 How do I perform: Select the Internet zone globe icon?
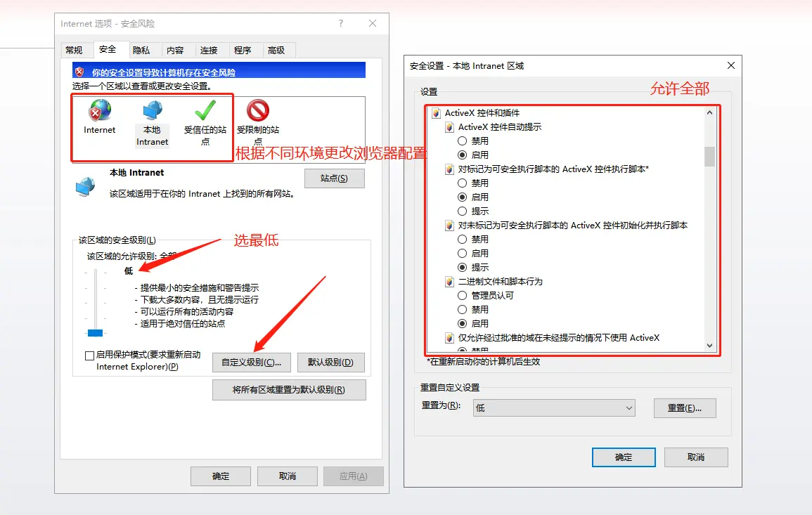[100, 110]
